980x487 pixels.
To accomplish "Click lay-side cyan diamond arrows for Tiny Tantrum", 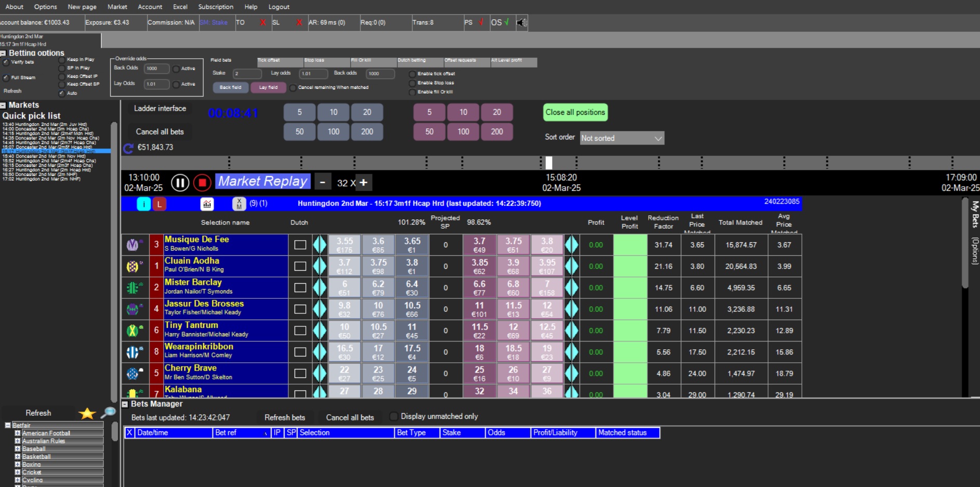I will tap(571, 331).
